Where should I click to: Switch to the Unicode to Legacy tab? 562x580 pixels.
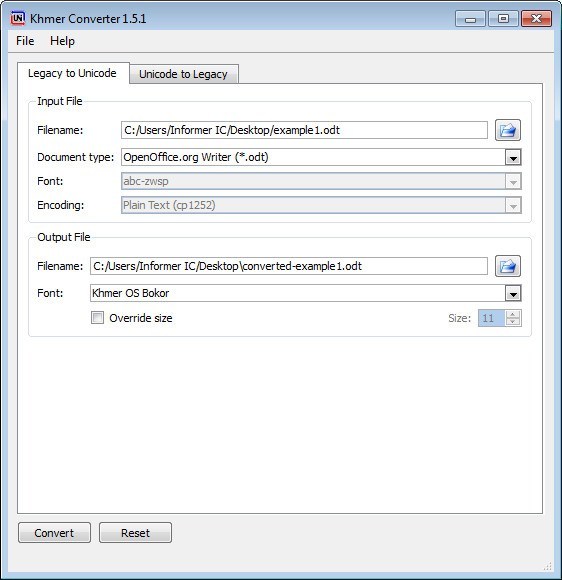184,74
